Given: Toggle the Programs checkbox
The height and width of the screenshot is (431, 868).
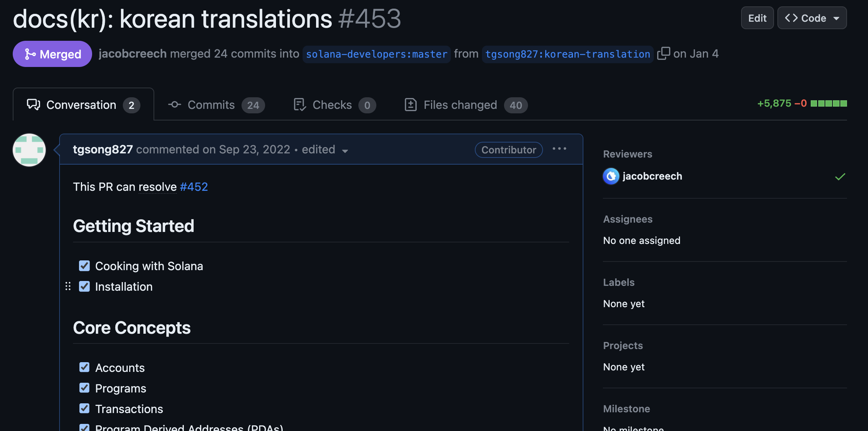Looking at the screenshot, I should point(84,388).
